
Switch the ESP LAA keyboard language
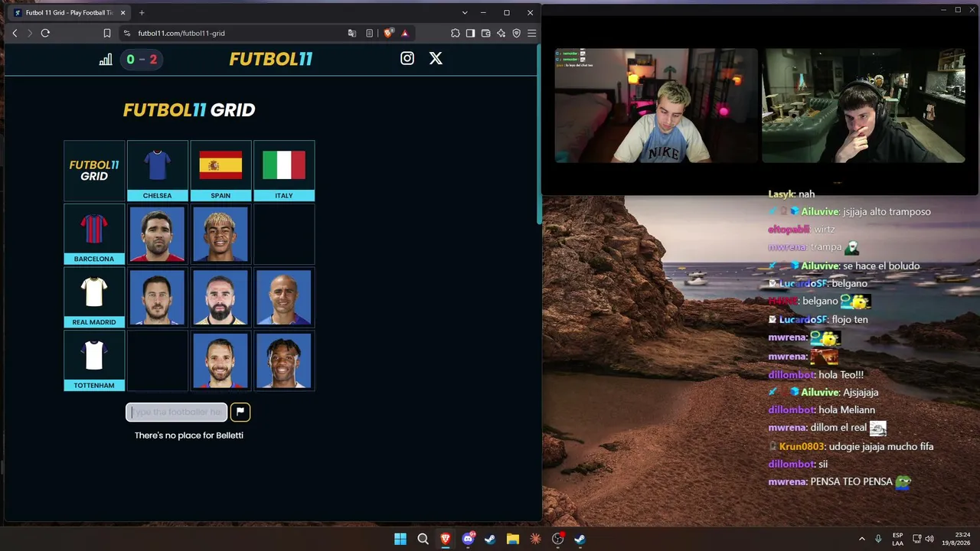pos(898,539)
